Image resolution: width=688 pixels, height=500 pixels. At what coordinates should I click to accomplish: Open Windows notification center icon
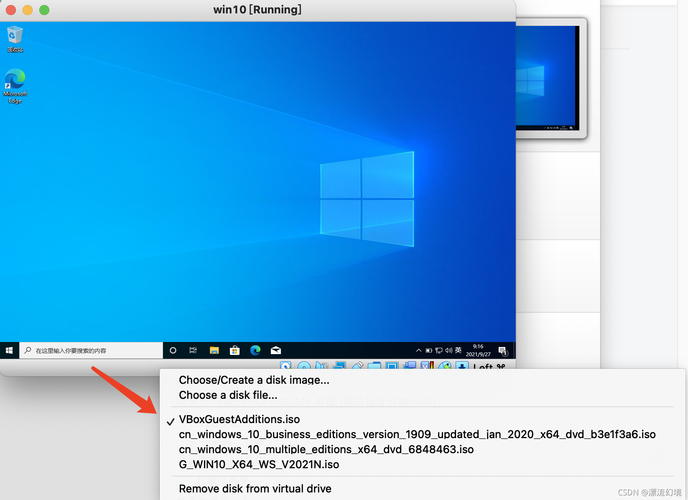click(502, 351)
